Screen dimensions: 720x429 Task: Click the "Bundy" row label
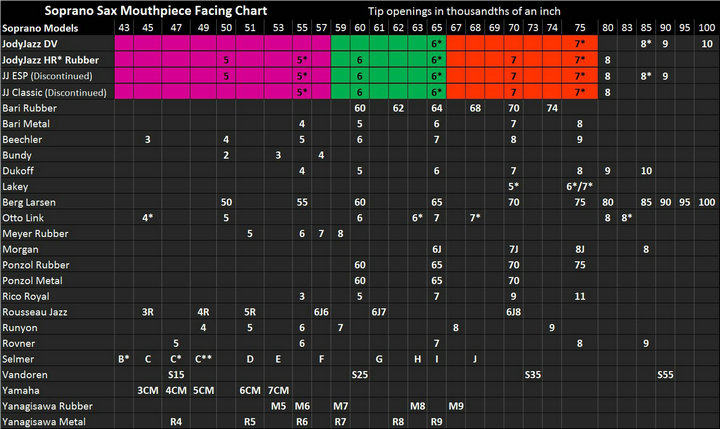17,155
